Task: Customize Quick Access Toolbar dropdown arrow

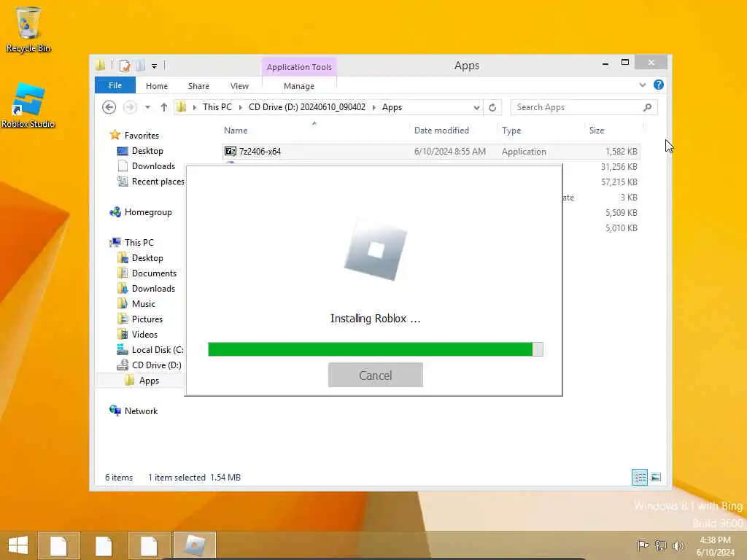Action: click(155, 66)
